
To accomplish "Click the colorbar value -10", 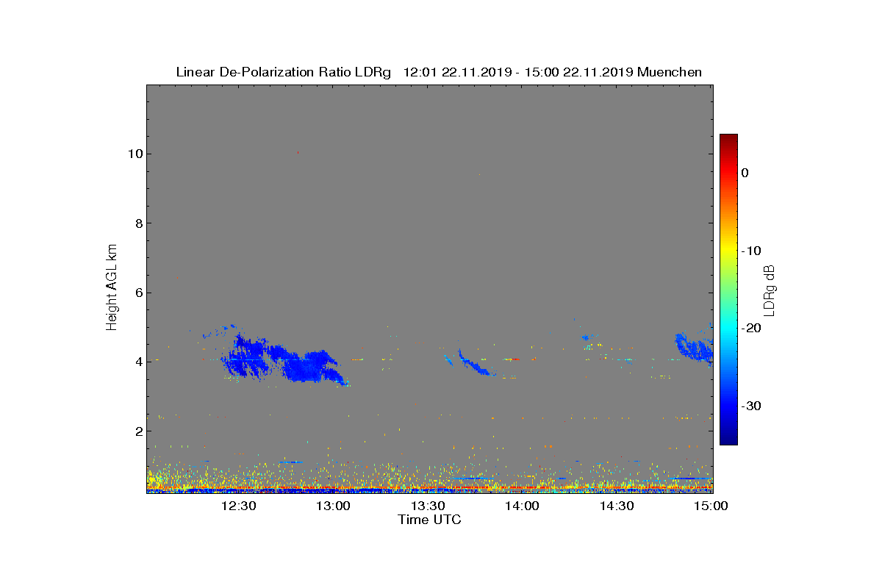I will pyautogui.click(x=751, y=251).
